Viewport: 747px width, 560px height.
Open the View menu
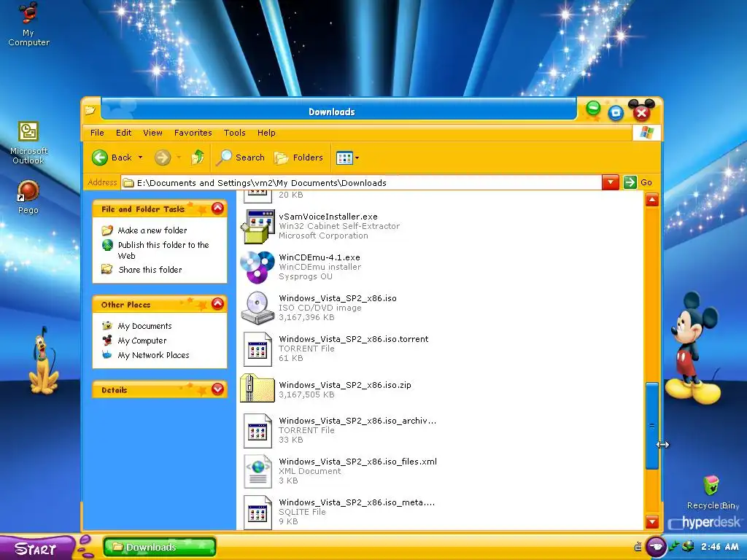click(152, 133)
